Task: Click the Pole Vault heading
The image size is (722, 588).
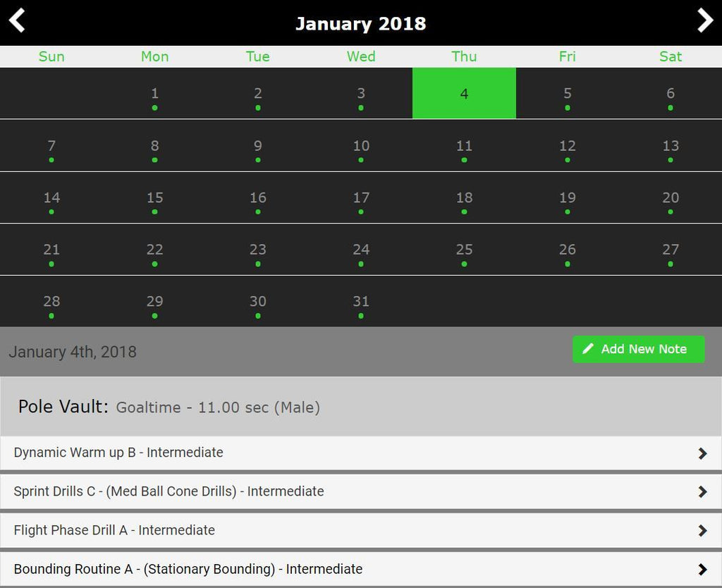Action: coord(63,407)
